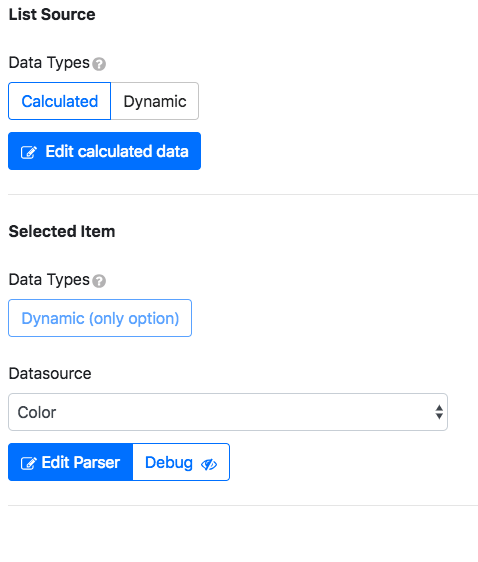Click the help icon beside Selected Item Data Types
The width and height of the screenshot is (478, 562).
(99, 281)
